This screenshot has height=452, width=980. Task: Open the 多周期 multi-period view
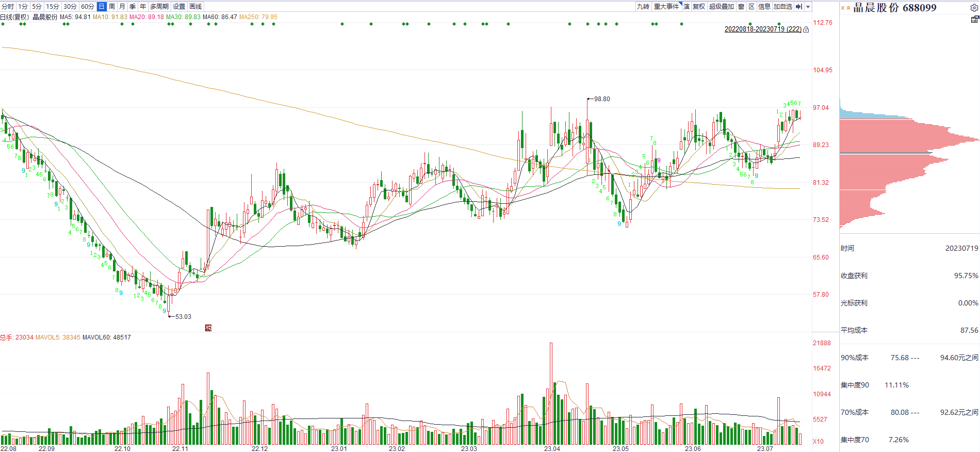coord(159,7)
